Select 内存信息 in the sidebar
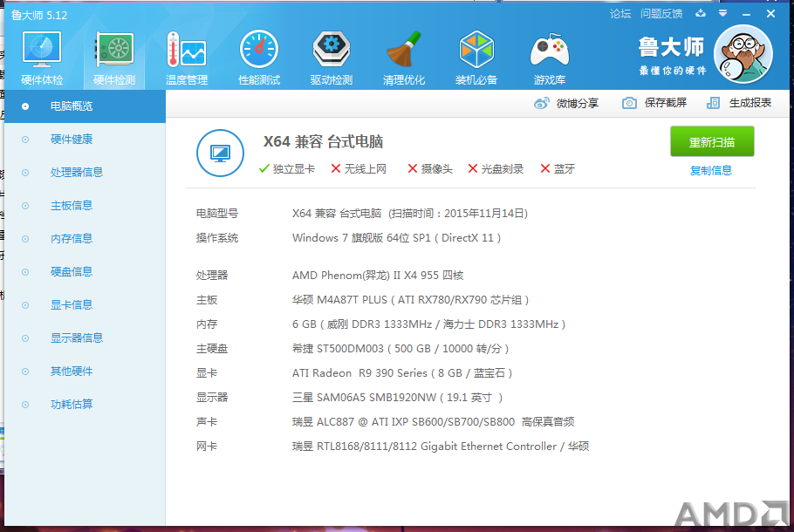 [x=85, y=238]
